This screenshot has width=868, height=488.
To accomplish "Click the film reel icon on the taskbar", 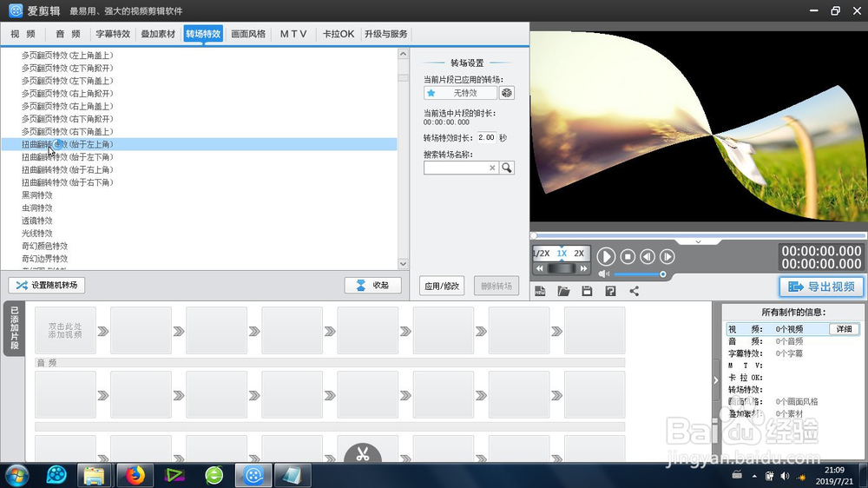I will point(56,475).
